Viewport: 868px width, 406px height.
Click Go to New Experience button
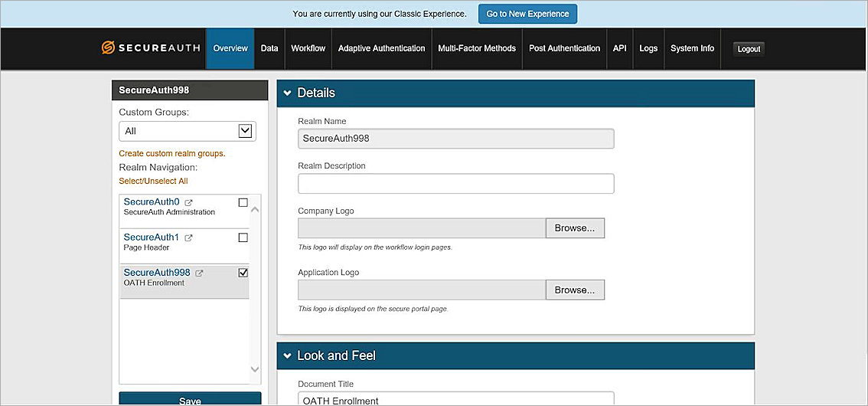(x=527, y=14)
